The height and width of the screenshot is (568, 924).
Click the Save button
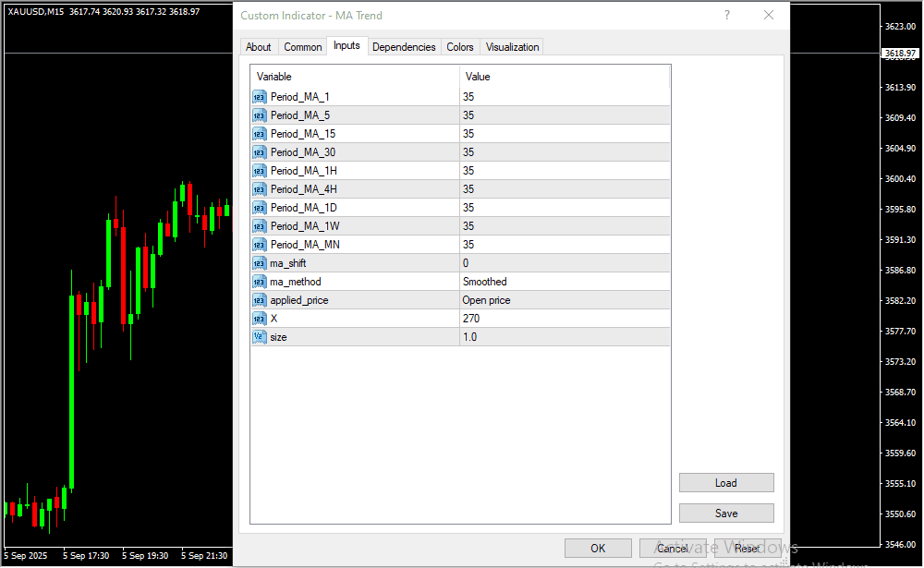coord(725,514)
